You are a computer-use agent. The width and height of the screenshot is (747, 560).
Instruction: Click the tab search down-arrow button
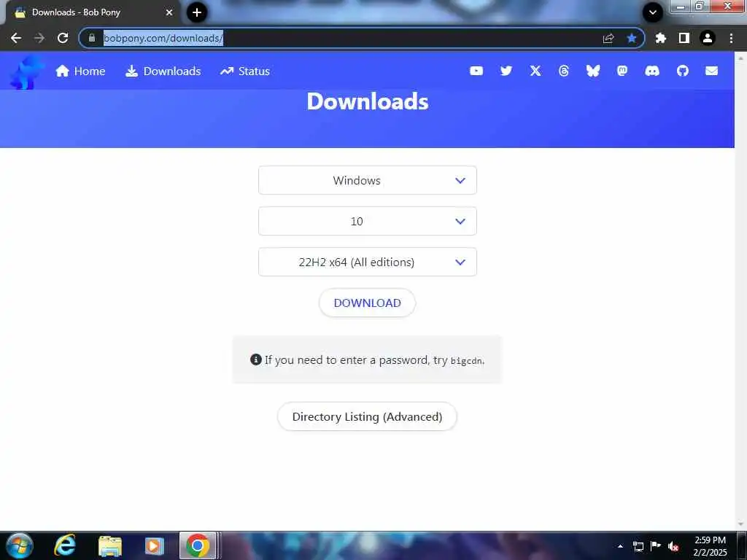[653, 12]
